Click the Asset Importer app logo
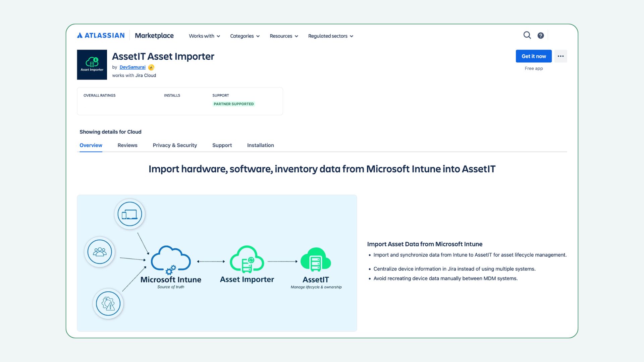644x362 pixels. coord(92,65)
